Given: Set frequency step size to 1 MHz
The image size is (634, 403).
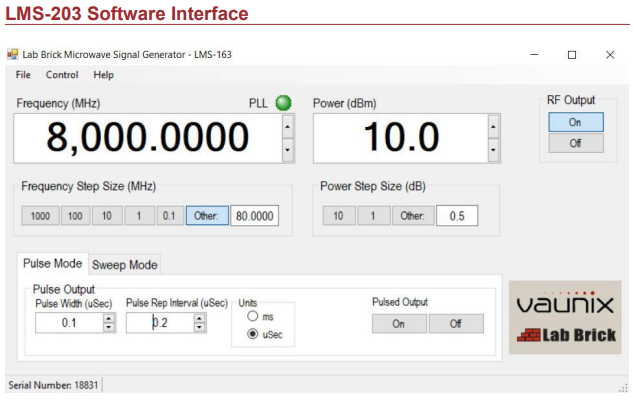Looking at the screenshot, I should point(139,216).
